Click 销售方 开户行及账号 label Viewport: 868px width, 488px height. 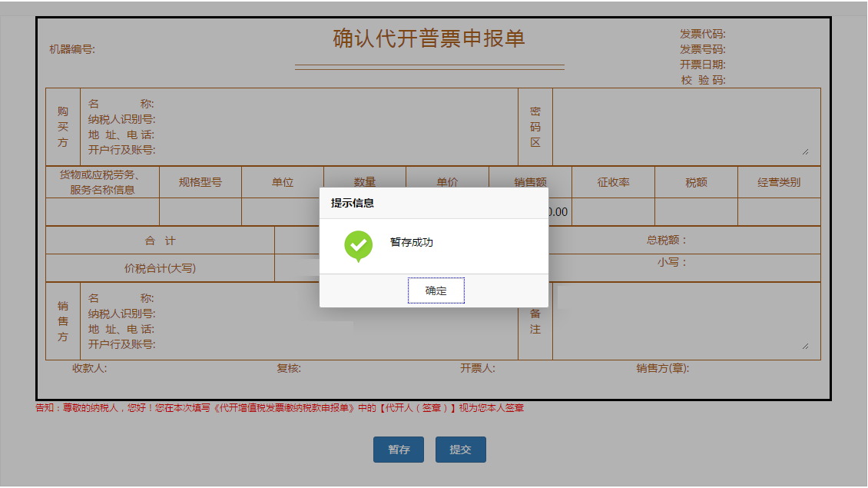pyautogui.click(x=121, y=344)
